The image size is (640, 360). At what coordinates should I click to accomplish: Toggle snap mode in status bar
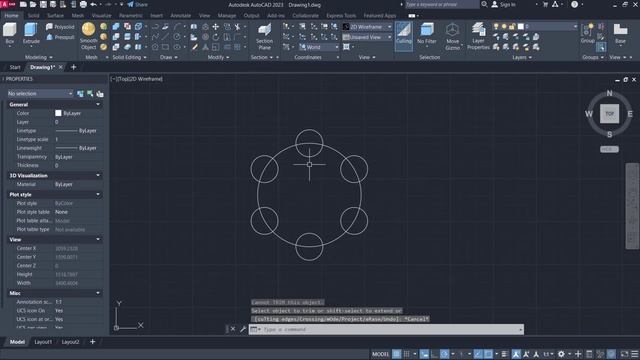[407, 354]
